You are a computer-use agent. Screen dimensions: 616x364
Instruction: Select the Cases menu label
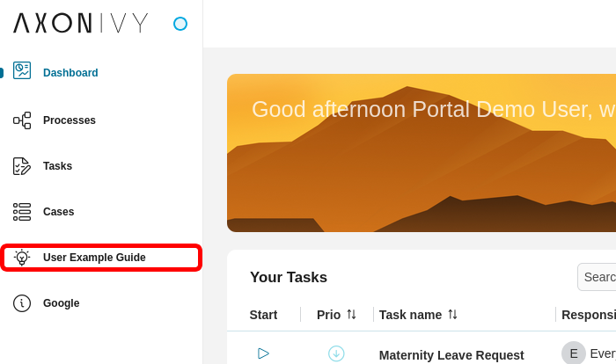[x=59, y=212]
